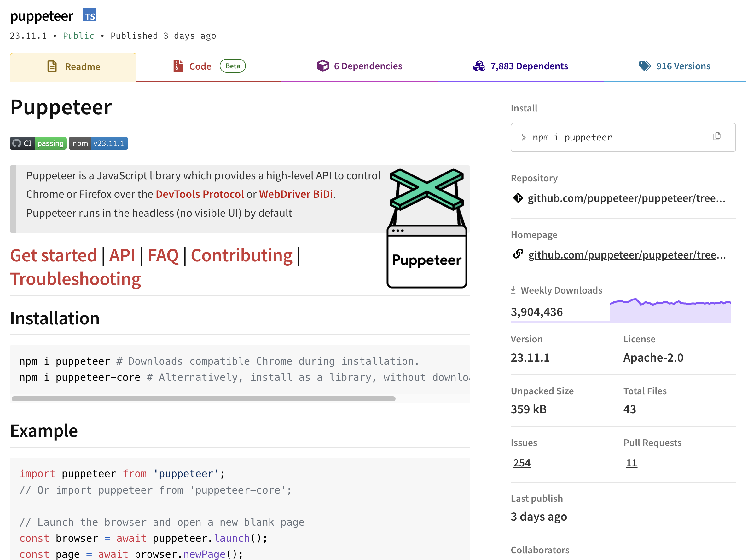Follow the WebDriver BiDi link
Screen dimensions: 754x560
click(295, 194)
